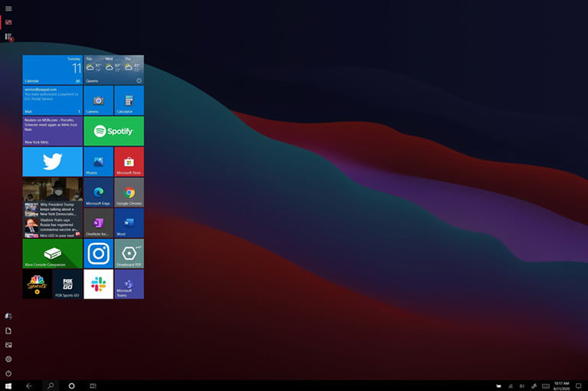588x391 pixels.
Task: Open the Power options button
Action: (8, 373)
